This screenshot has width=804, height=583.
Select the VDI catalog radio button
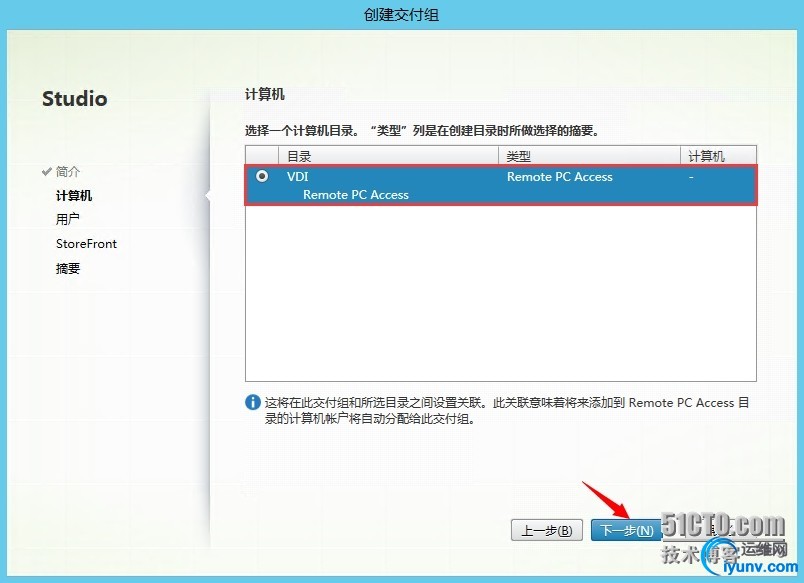click(x=262, y=176)
